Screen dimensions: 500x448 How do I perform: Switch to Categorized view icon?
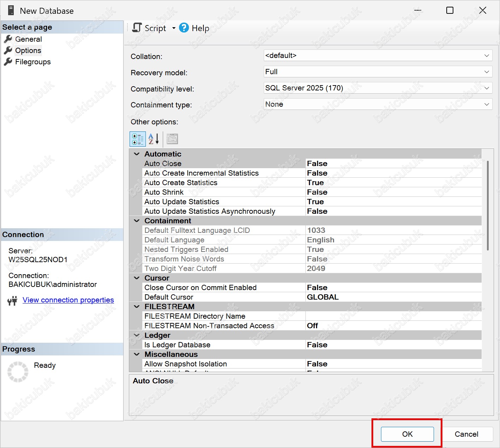pos(138,139)
